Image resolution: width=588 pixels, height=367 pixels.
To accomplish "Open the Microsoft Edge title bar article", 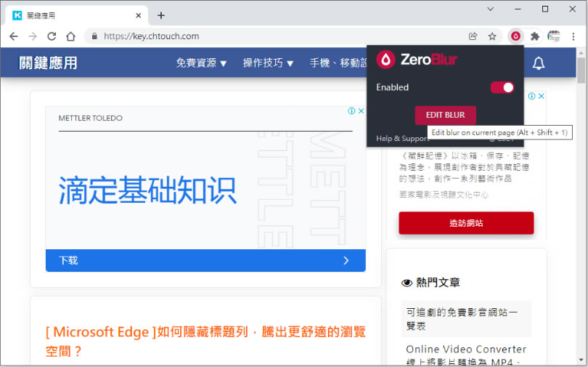I will (205, 341).
